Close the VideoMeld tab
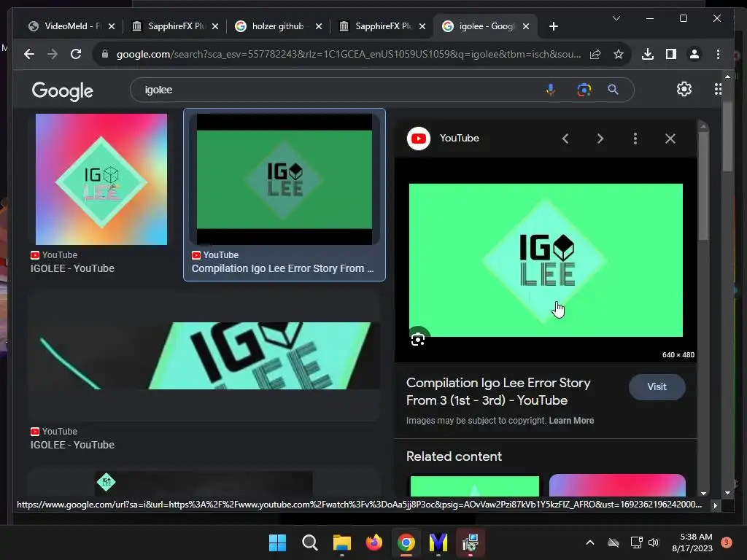 (112, 26)
